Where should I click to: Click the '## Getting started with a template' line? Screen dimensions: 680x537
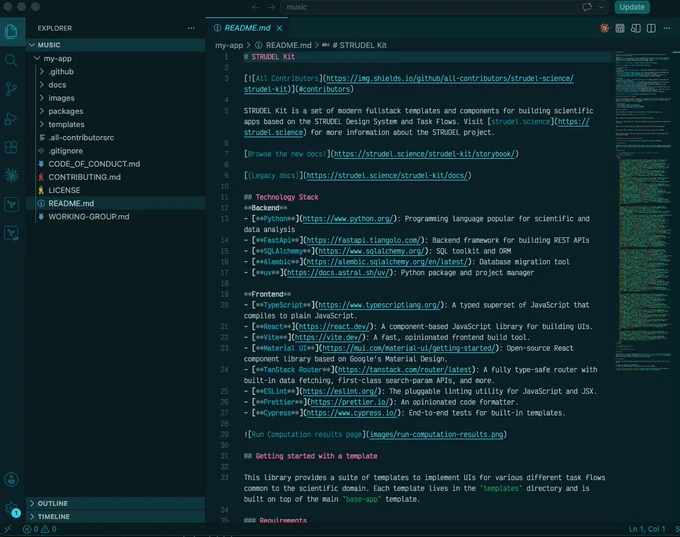[x=311, y=456]
